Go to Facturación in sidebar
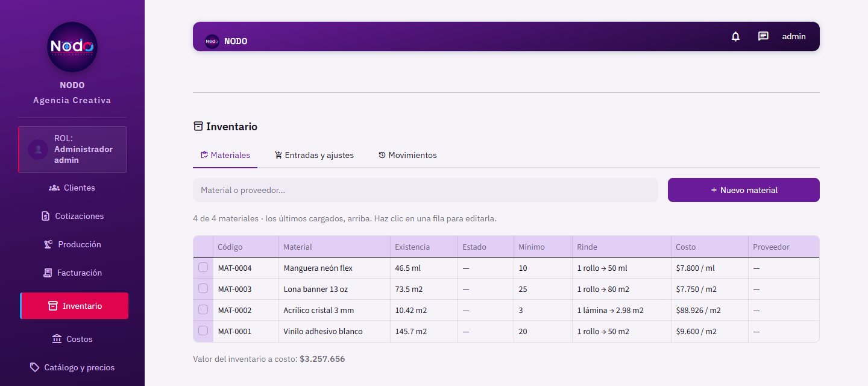This screenshot has width=868, height=386. [72, 273]
